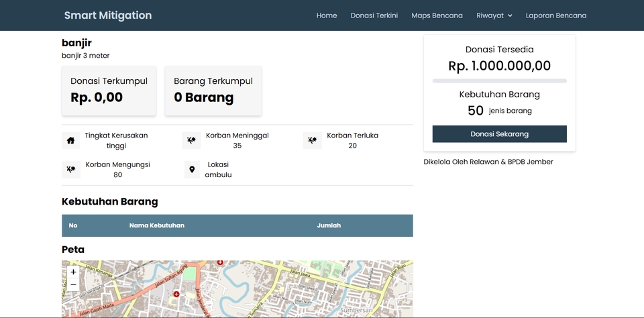The image size is (644, 318).
Task: Expand the Riwayat dropdown menu
Action: click(x=494, y=15)
